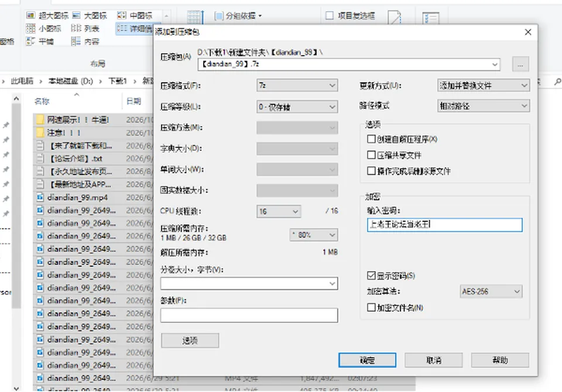
Task: Navigate to 本地磁盘 (D:) breadcrumb
Action: tap(71, 81)
